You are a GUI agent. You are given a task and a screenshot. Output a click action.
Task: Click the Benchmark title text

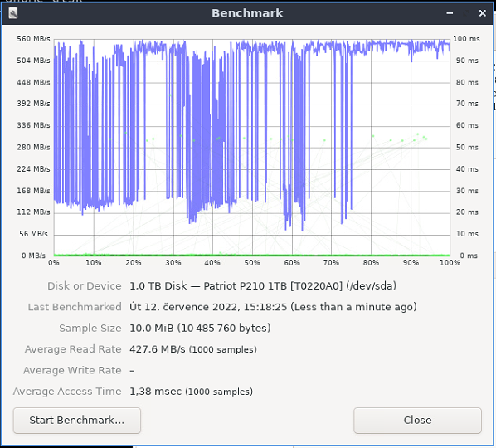247,13
